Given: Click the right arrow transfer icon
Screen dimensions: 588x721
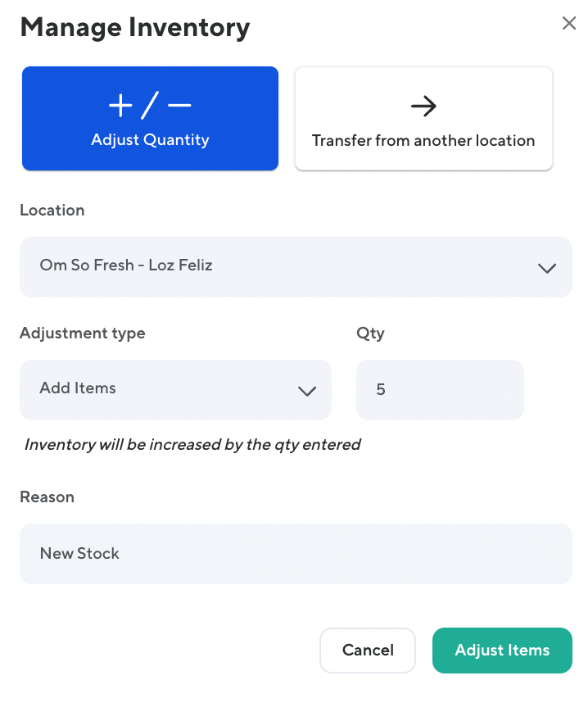Looking at the screenshot, I should [423, 106].
